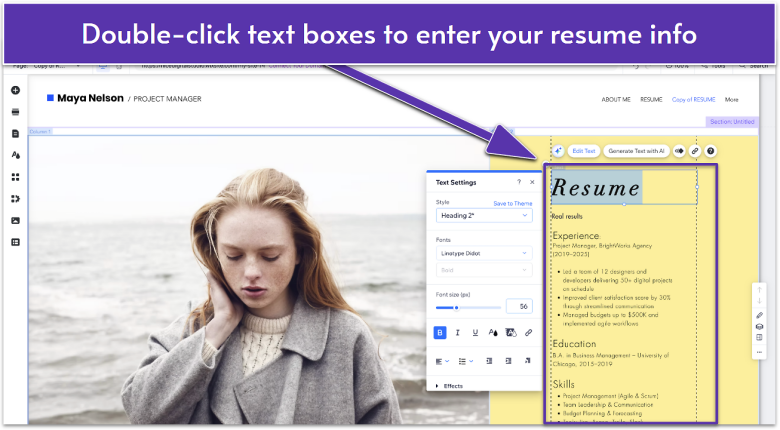Open the Heading 2 style dropdown
The image size is (780, 430).
tap(484, 215)
